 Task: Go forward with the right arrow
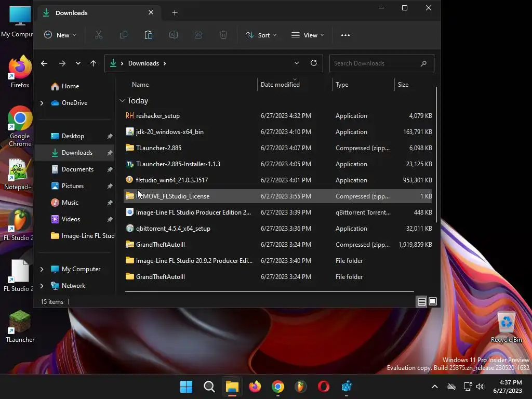(62, 63)
